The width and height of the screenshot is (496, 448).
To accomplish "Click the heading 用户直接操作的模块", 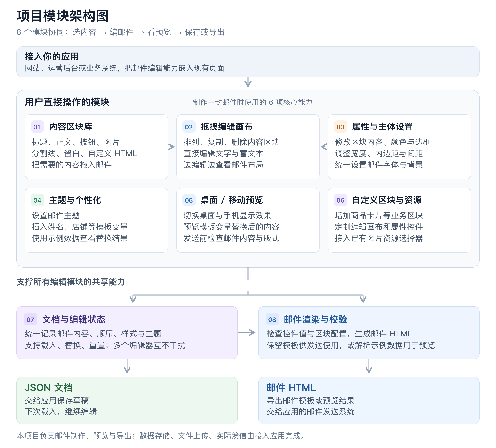I will (x=67, y=102).
